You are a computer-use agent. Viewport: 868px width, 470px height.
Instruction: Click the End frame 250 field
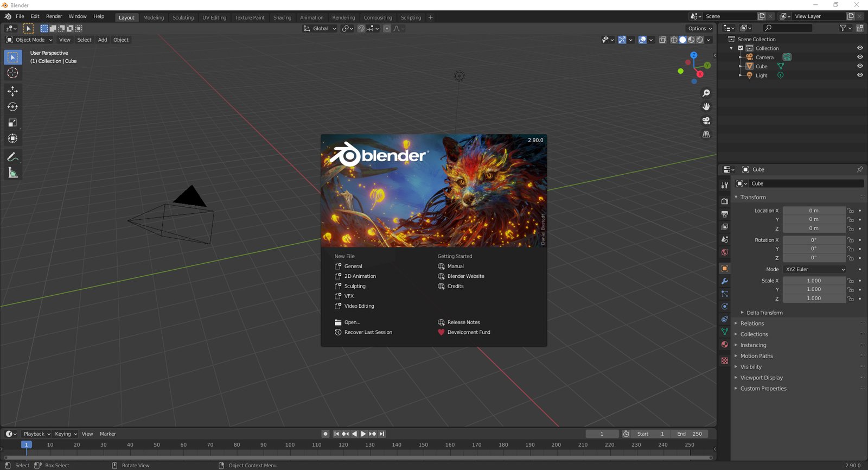click(x=689, y=434)
